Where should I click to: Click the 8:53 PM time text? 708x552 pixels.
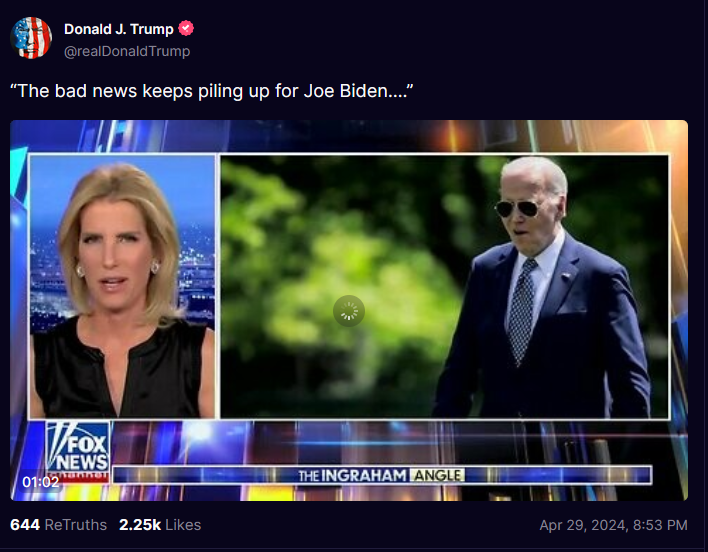click(660, 525)
